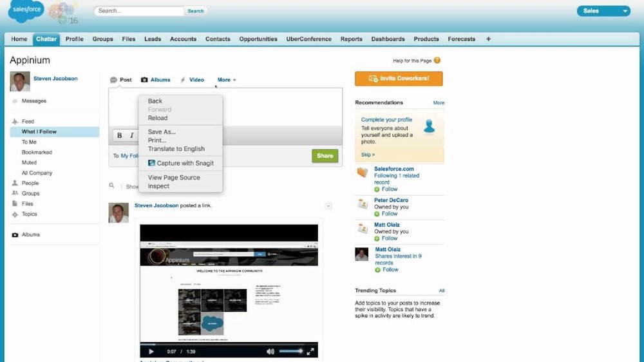Open Complete your profile link
This screenshot has width=644, height=362.
pos(386,120)
